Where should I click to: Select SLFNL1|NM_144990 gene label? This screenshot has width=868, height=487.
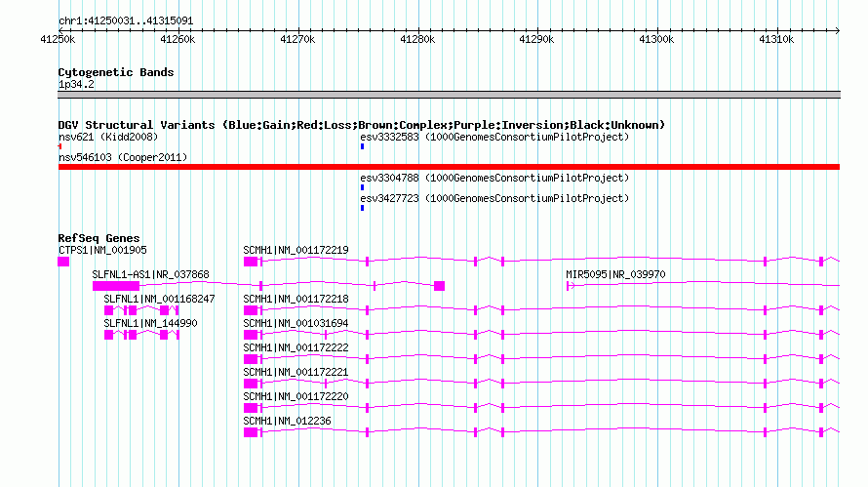(150, 323)
